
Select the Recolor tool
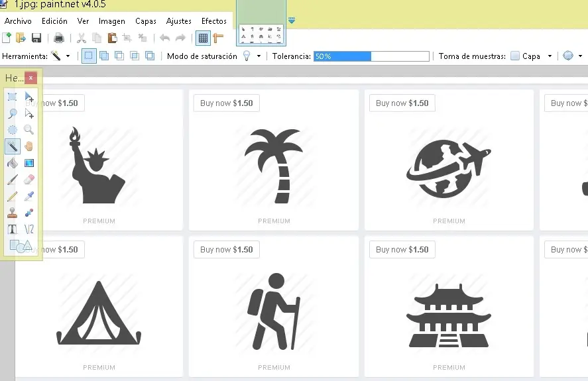(29, 213)
